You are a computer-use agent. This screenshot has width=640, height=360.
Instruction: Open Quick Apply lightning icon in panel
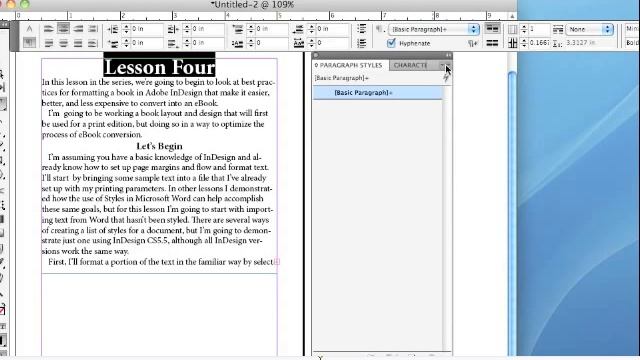point(446,78)
